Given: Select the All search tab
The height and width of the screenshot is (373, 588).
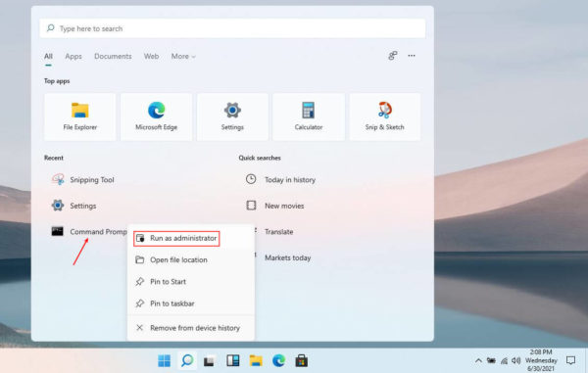Looking at the screenshot, I should click(48, 56).
